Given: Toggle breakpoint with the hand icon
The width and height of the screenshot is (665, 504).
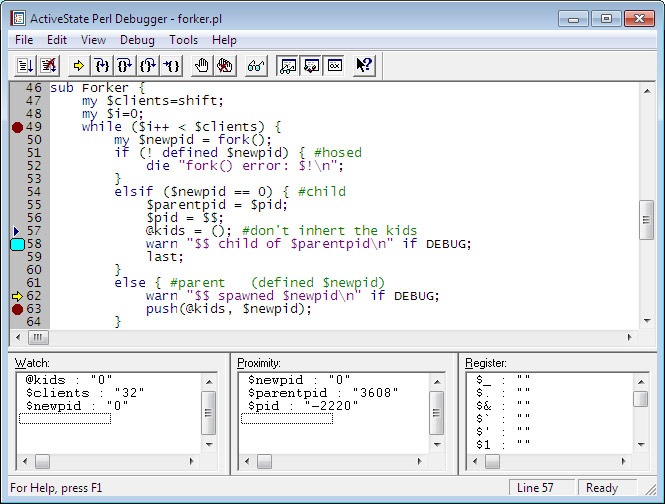Looking at the screenshot, I should [x=202, y=66].
